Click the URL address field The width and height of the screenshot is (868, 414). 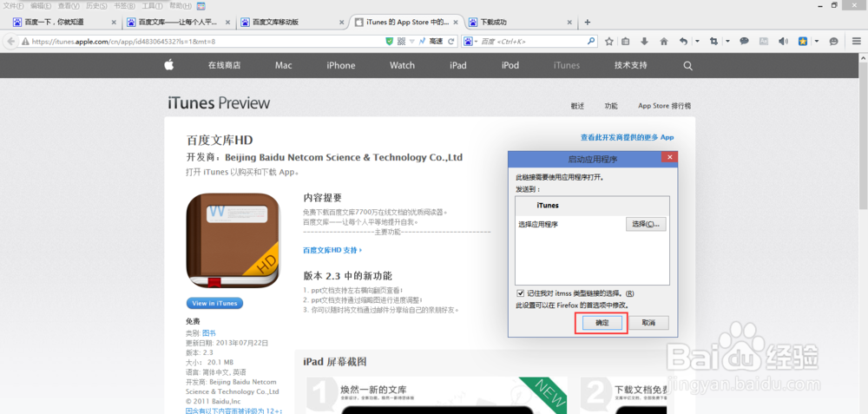pyautogui.click(x=207, y=42)
